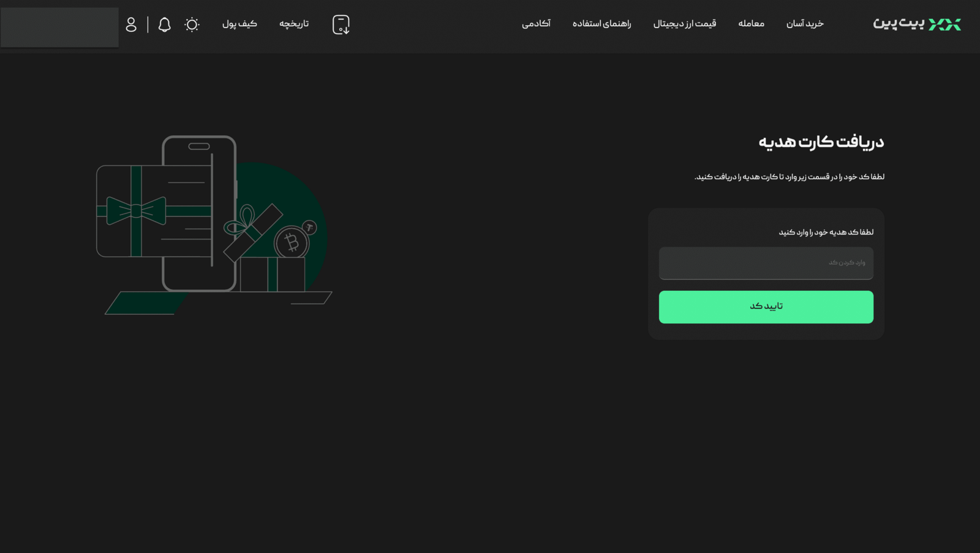Open the user profile icon
Screen dimensions: 980x553
click(x=131, y=24)
